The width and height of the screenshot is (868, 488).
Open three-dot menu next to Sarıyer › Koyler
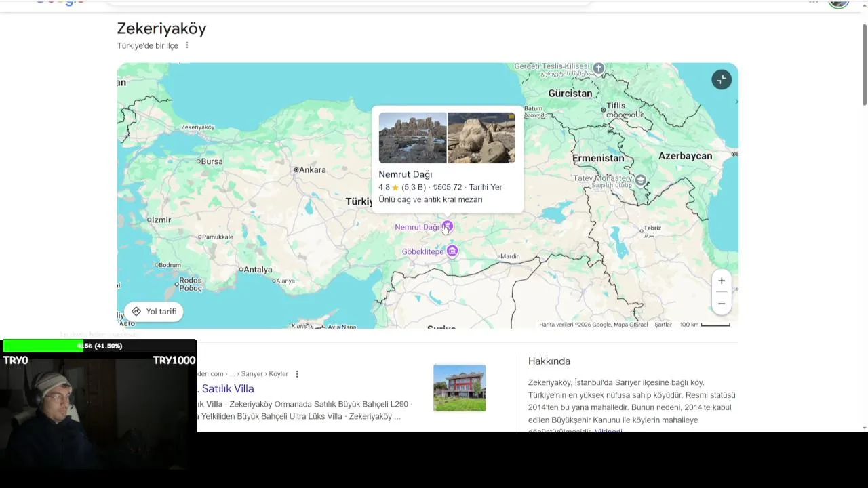pyautogui.click(x=297, y=373)
